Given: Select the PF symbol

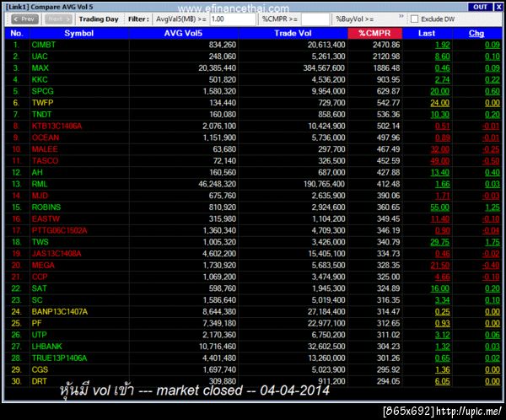Looking at the screenshot, I should pos(36,324).
